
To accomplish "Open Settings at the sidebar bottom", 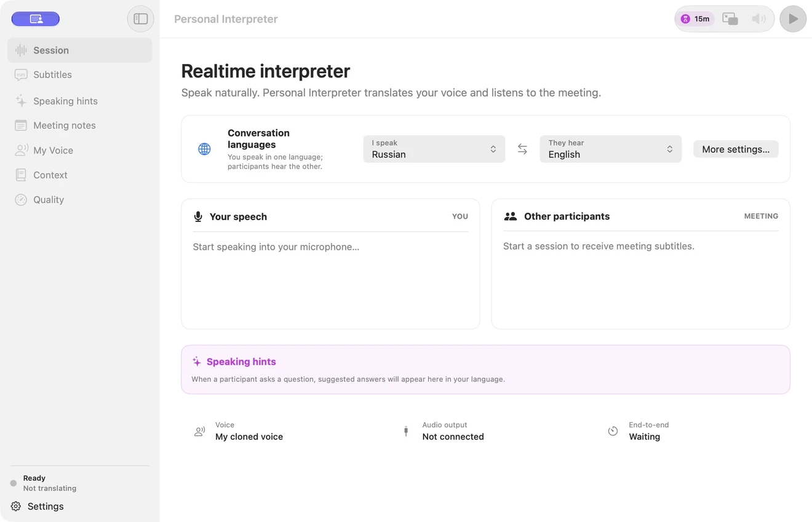I will click(38, 506).
